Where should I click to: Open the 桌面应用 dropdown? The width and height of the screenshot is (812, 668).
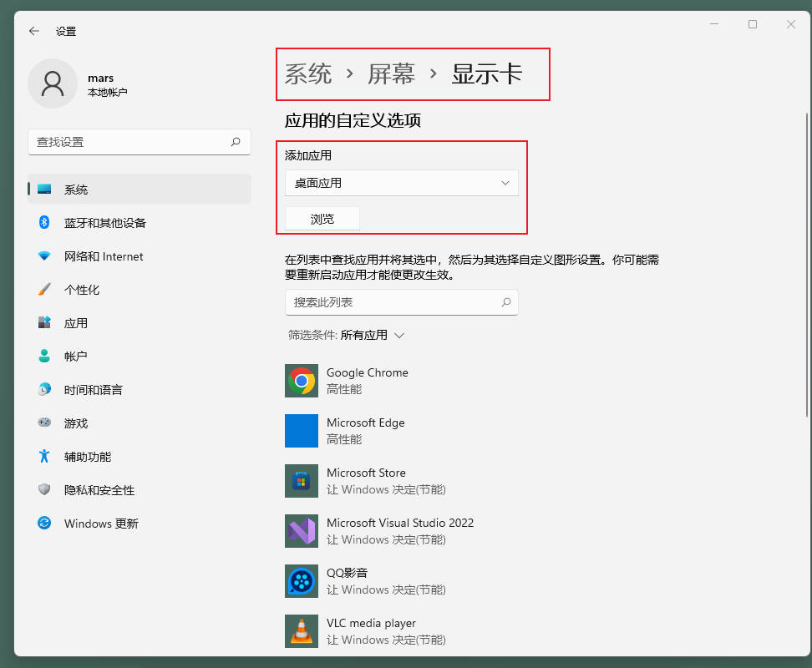402,183
